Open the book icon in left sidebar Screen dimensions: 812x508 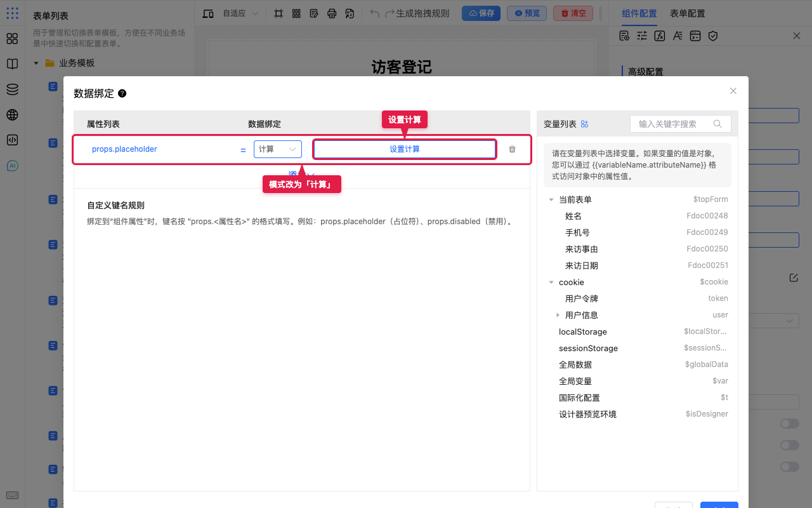coord(12,64)
